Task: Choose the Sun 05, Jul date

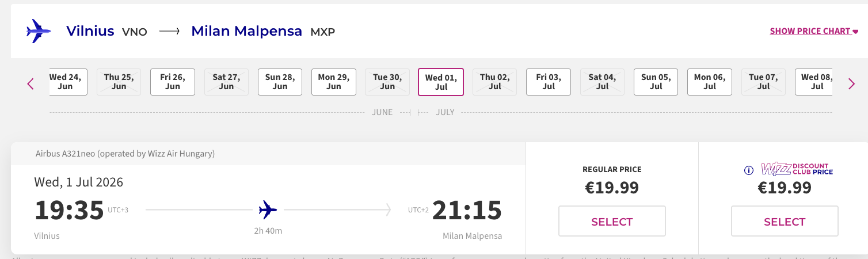Action: point(656,82)
